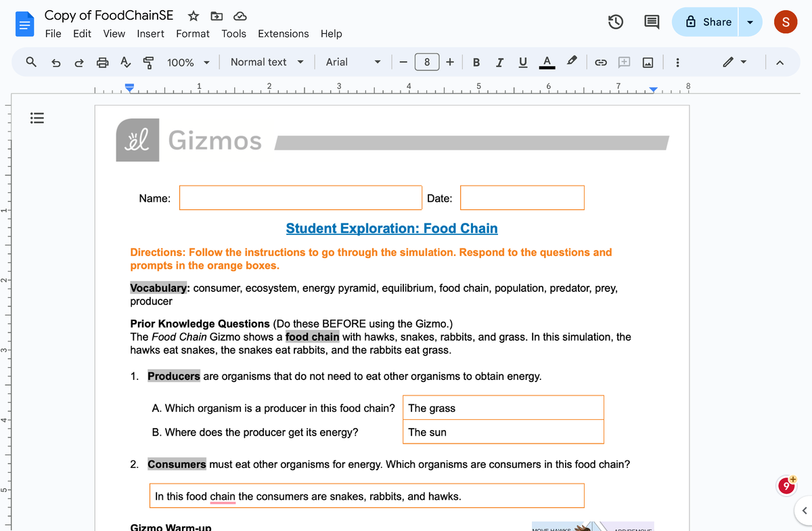Screen dimensions: 812x531
Task: Open the zoom level dropdown at 100%
Action: click(187, 62)
